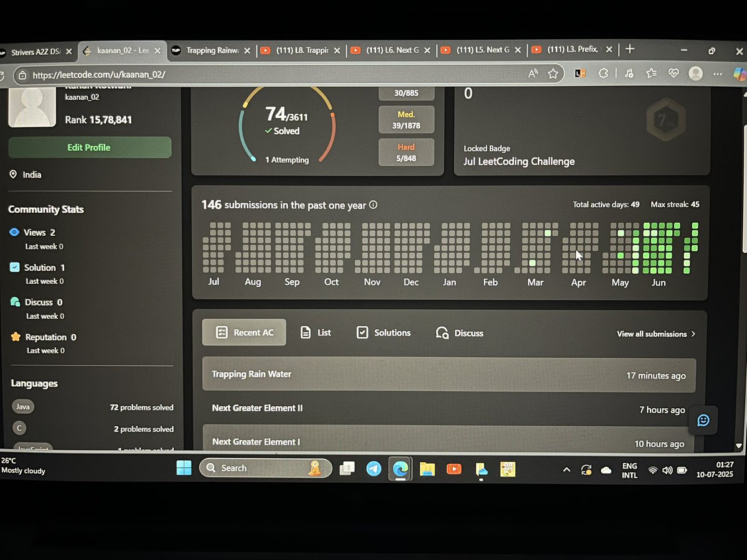Open Telegram from the taskbar

pos(374,469)
